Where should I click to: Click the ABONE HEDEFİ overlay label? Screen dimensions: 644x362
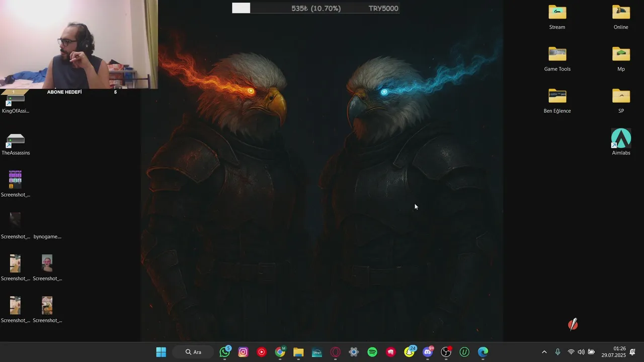point(64,92)
